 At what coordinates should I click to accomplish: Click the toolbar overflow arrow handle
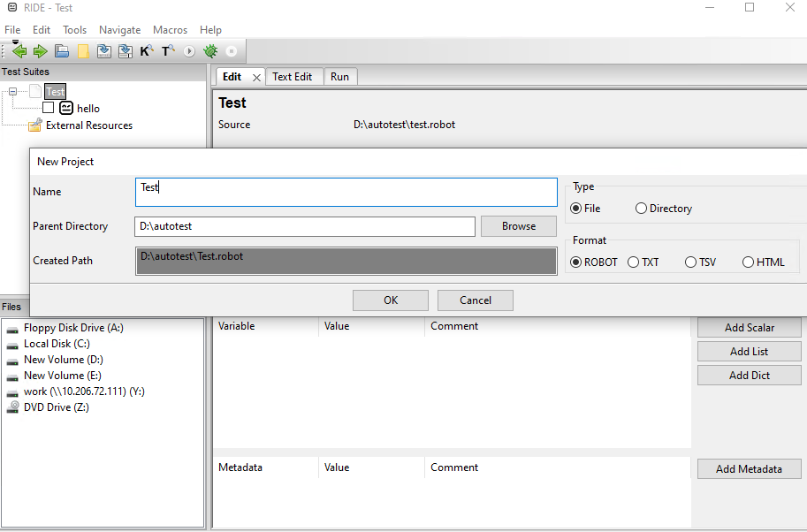(x=15, y=42)
